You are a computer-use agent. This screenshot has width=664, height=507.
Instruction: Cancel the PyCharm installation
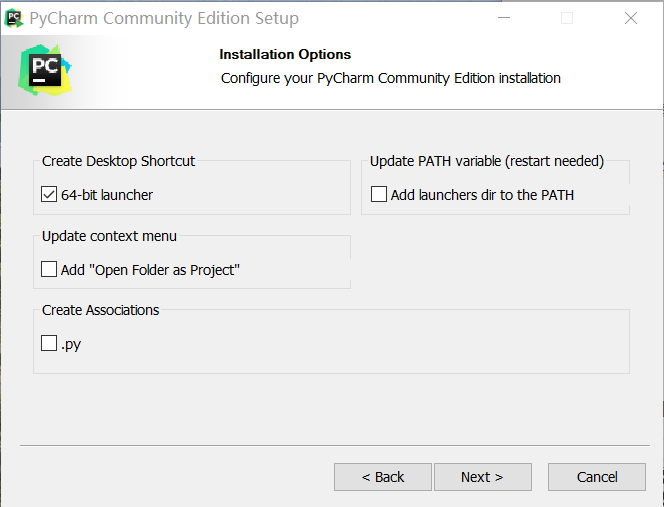(x=597, y=477)
